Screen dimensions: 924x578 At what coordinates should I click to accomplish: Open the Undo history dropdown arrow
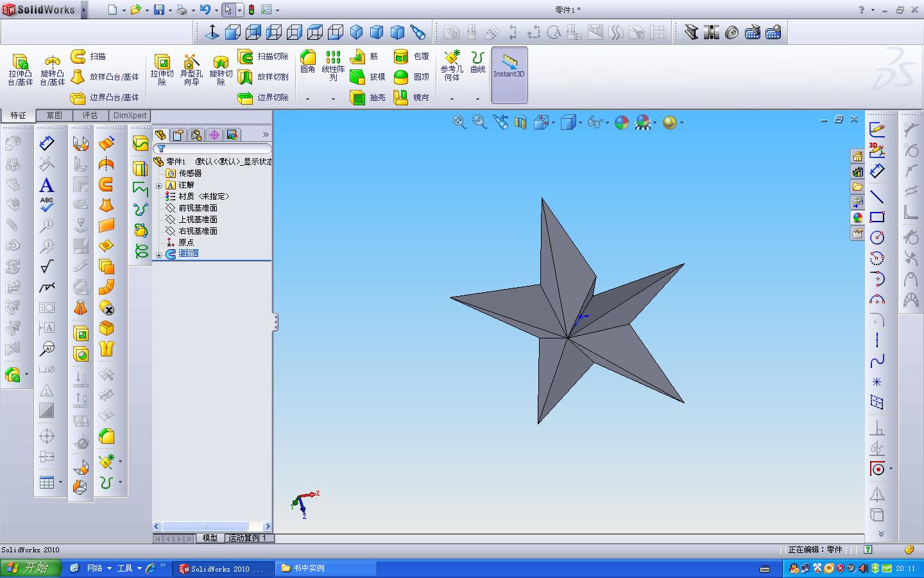pyautogui.click(x=216, y=10)
